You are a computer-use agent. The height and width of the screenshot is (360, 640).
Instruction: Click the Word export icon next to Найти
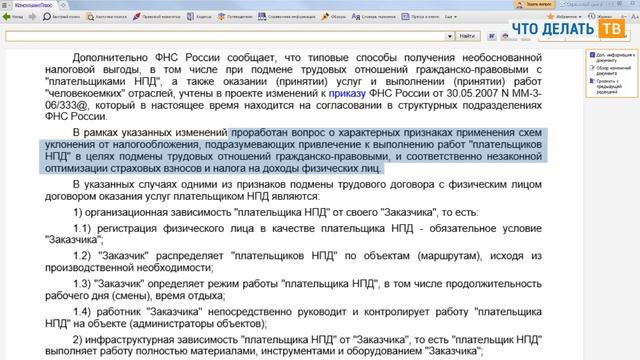pyautogui.click(x=492, y=36)
